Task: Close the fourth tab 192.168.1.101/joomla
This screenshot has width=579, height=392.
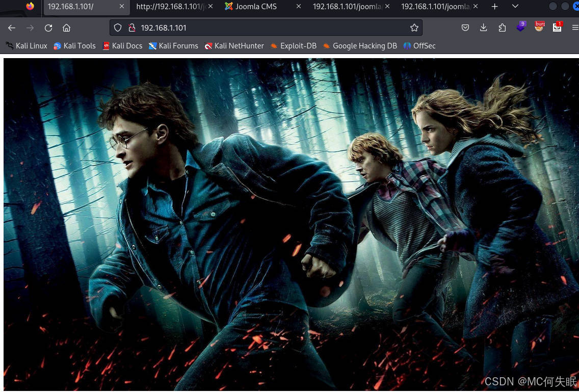Action: pos(387,6)
